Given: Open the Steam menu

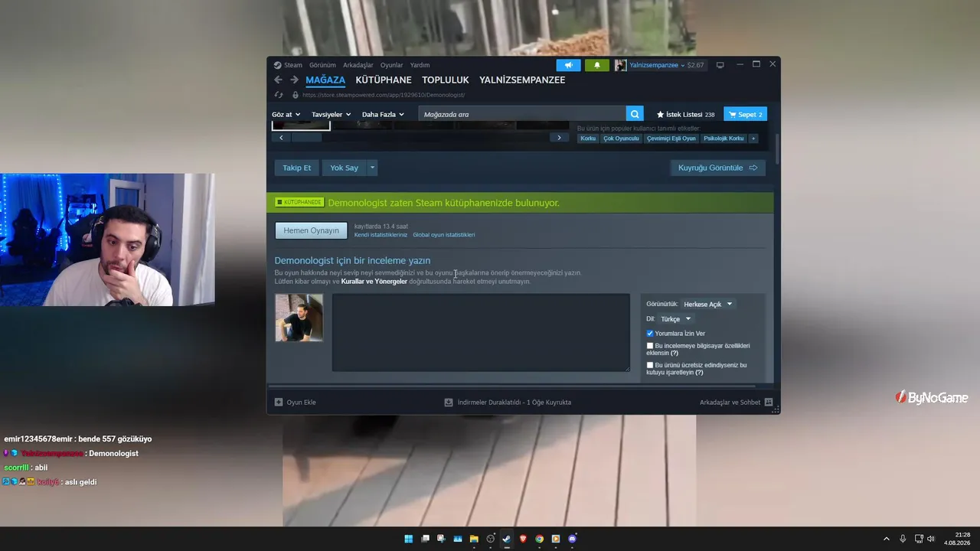Looking at the screenshot, I should pyautogui.click(x=289, y=65).
